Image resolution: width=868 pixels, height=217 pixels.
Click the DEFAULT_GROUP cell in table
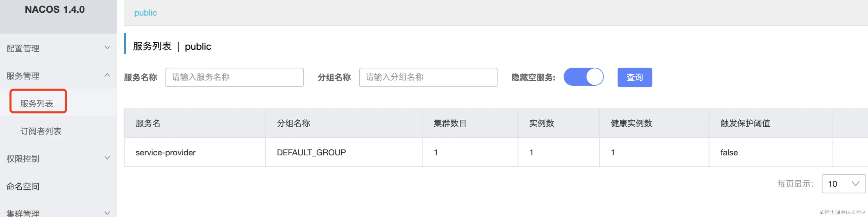click(311, 152)
